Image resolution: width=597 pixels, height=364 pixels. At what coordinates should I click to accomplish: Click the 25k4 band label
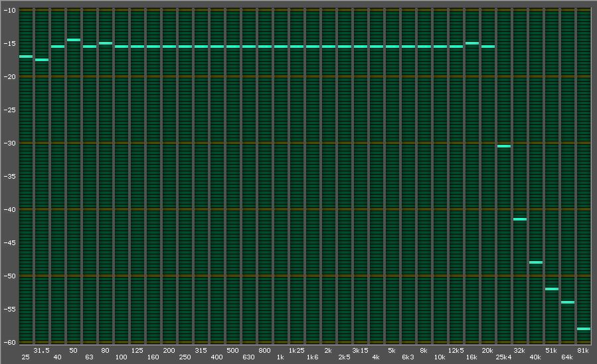coord(504,357)
